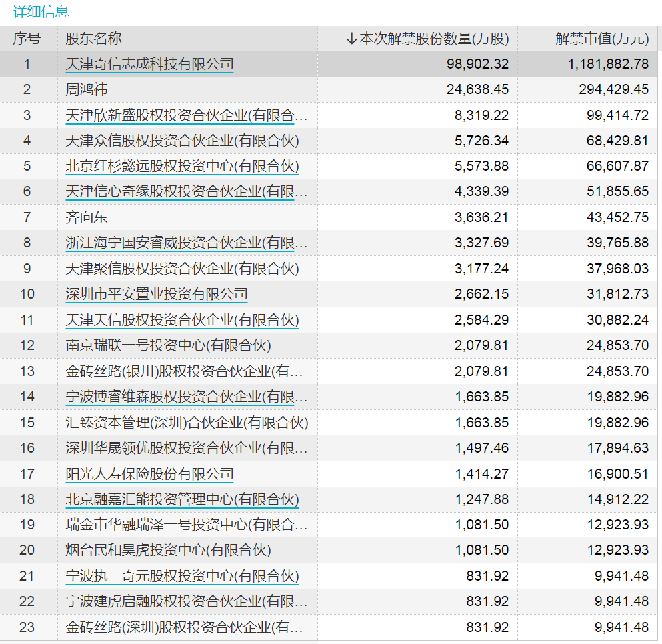
Task: Open 深圳市平安置业投资有限公司 link
Action: (157, 294)
